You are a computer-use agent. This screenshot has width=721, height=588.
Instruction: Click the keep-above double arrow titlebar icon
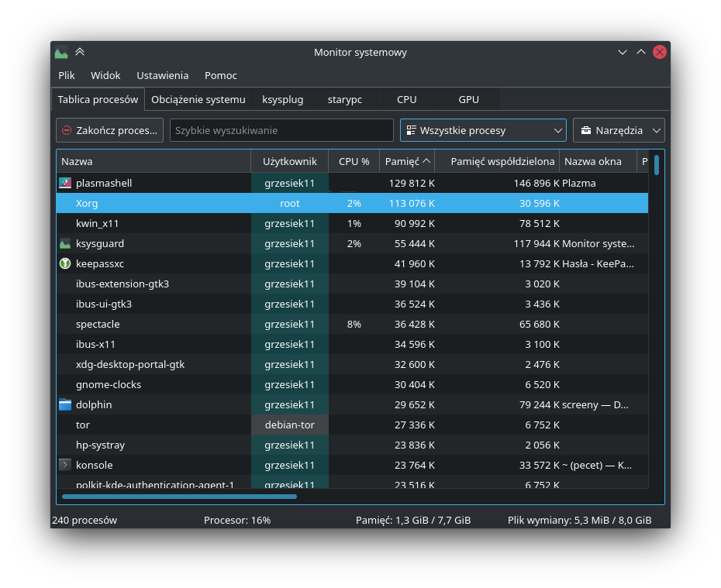[80, 53]
